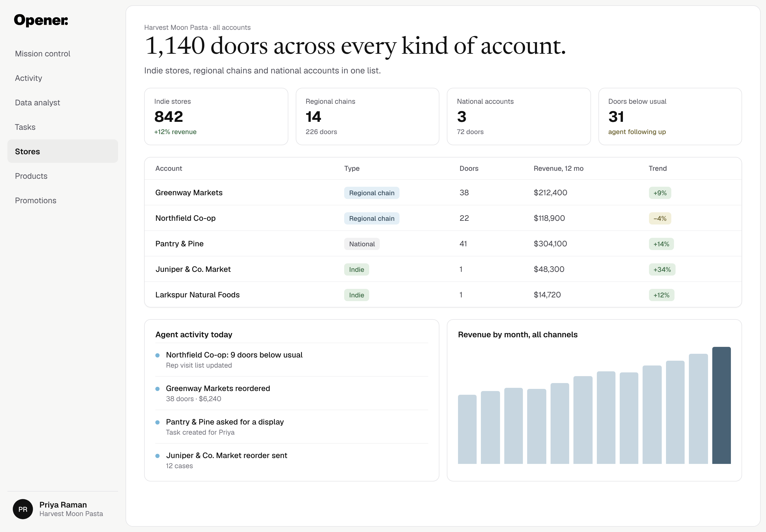Sort by 'Revenue, 12 mo' column header
The width and height of the screenshot is (766, 532).
[558, 168]
